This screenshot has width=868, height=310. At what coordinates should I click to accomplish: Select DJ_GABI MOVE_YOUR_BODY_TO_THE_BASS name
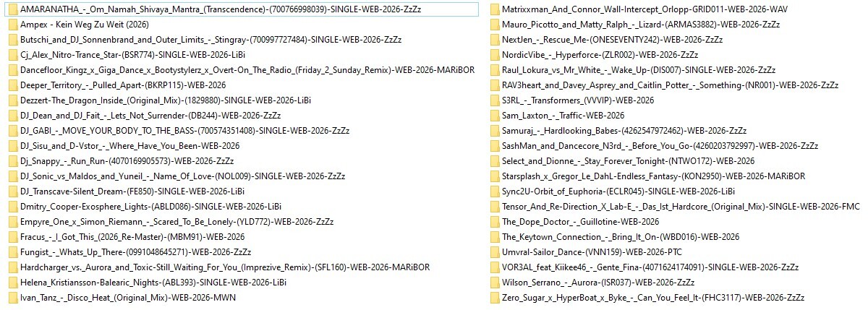[x=185, y=131]
